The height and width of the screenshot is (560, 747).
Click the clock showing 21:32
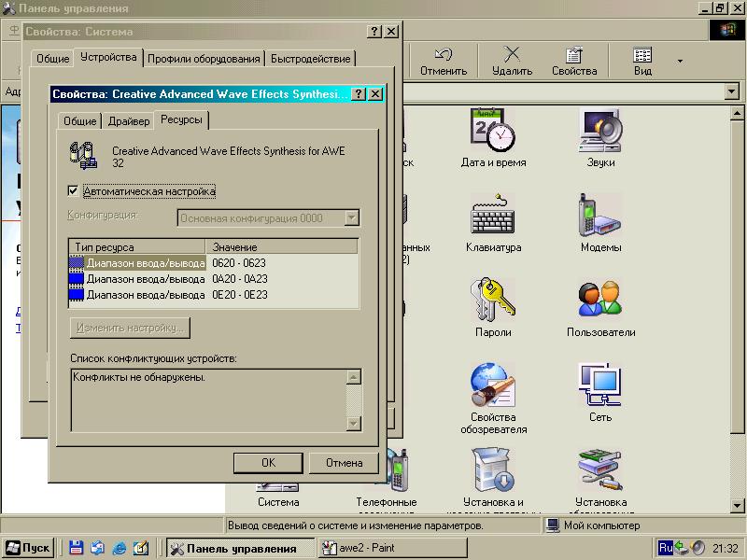726,549
